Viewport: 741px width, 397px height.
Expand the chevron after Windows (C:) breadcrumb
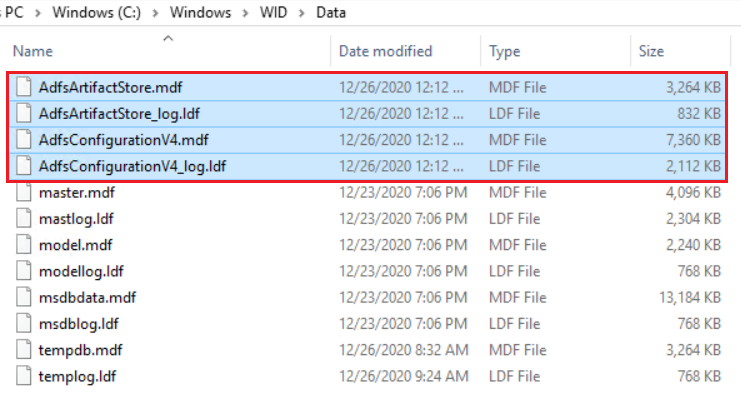(155, 13)
